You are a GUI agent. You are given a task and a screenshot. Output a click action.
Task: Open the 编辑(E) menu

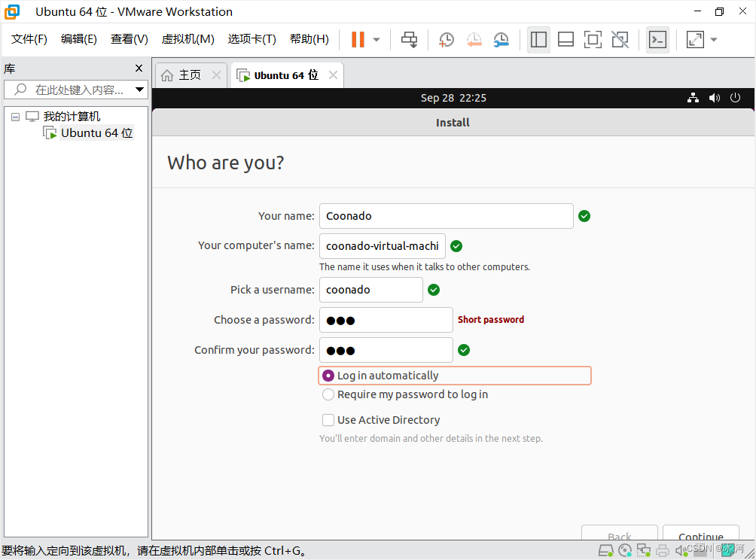click(x=78, y=39)
